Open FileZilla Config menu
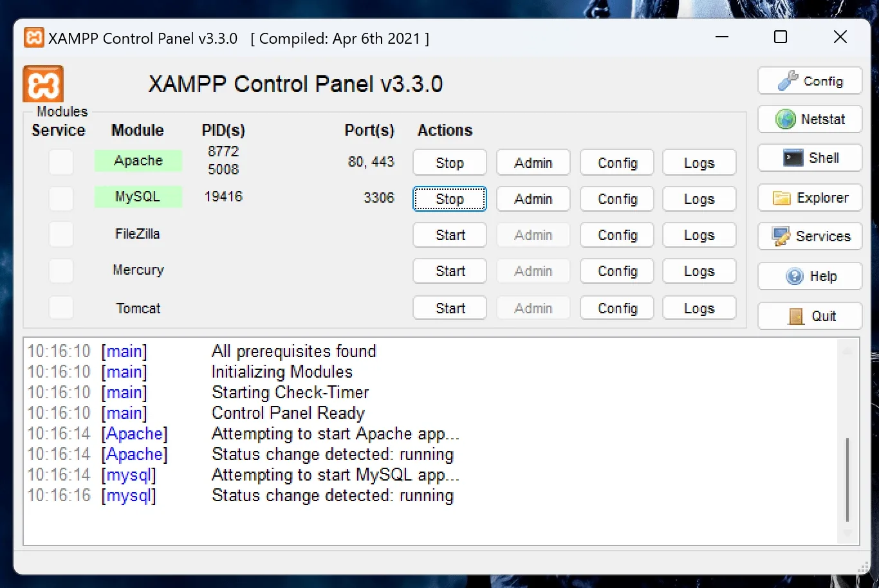Viewport: 879px width, 588px height. [617, 235]
